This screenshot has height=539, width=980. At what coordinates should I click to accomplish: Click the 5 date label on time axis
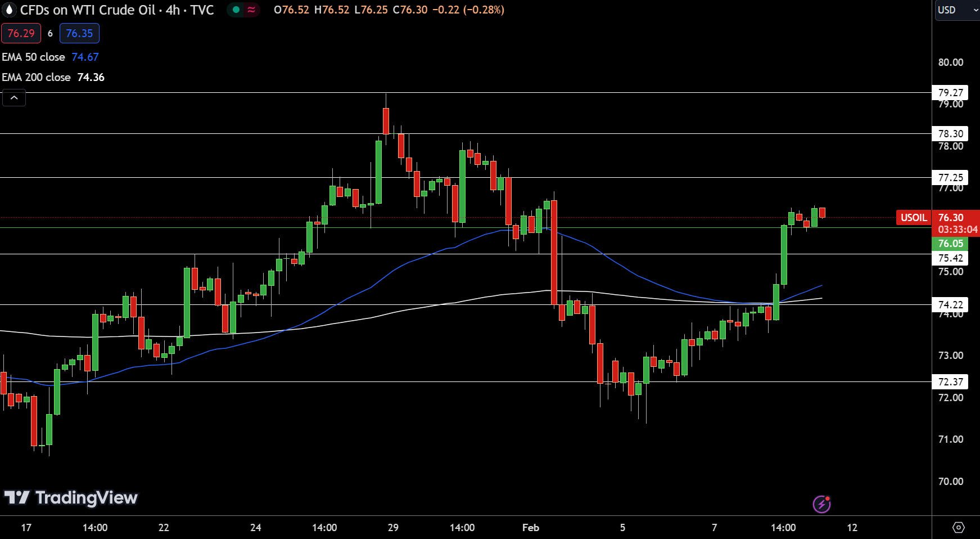click(622, 527)
